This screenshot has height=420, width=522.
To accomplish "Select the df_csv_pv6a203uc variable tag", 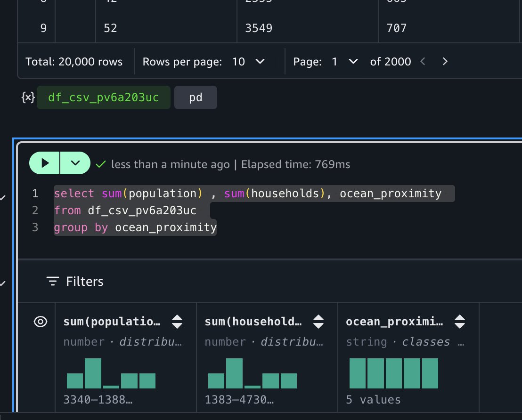I will [x=103, y=97].
